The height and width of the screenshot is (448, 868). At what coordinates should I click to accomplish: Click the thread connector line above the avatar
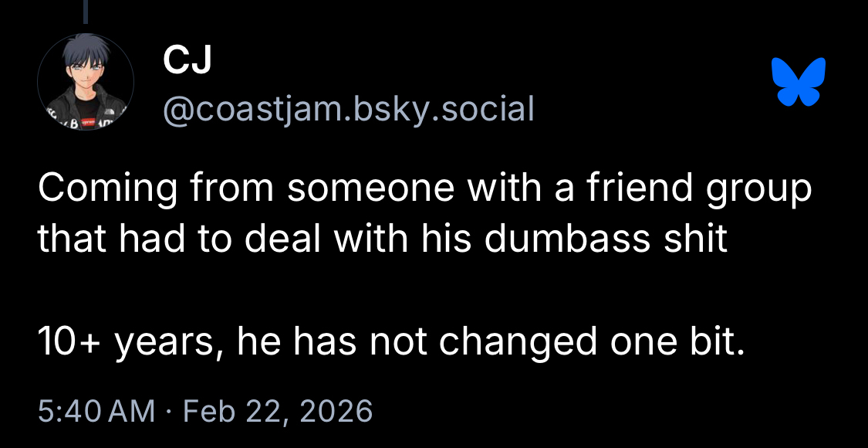[86, 12]
